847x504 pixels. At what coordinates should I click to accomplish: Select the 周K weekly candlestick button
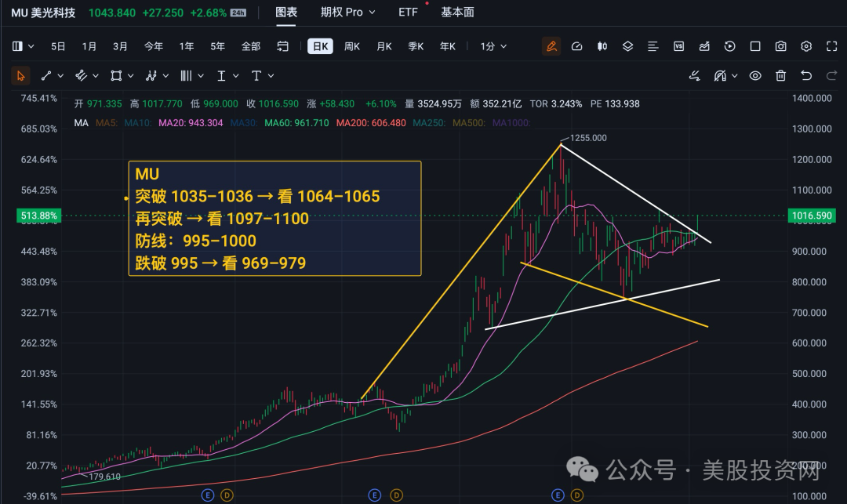pyautogui.click(x=352, y=46)
